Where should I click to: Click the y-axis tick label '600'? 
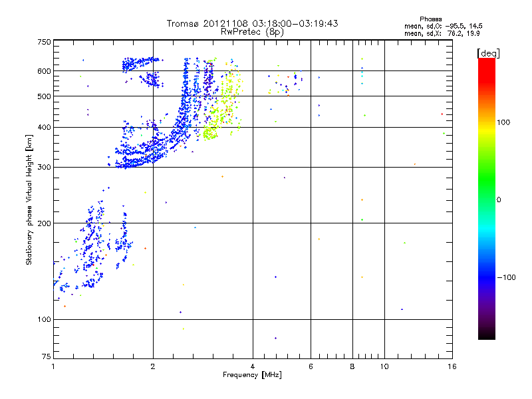coord(44,71)
